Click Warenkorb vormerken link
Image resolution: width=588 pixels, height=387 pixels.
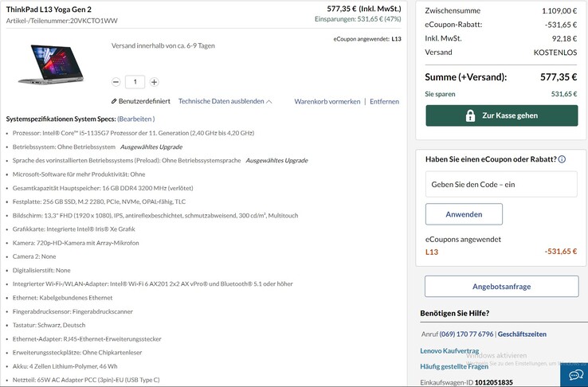click(327, 102)
